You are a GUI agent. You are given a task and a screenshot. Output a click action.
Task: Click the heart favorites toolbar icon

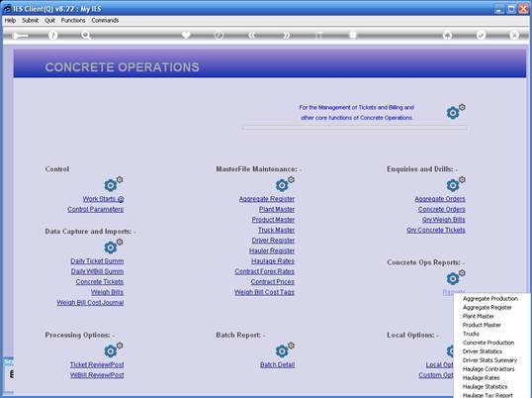(x=186, y=35)
